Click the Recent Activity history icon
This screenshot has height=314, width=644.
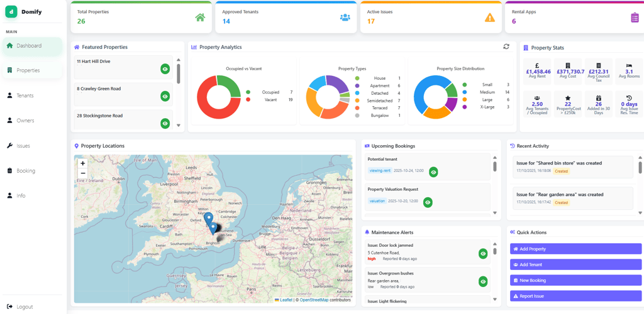pyautogui.click(x=512, y=146)
